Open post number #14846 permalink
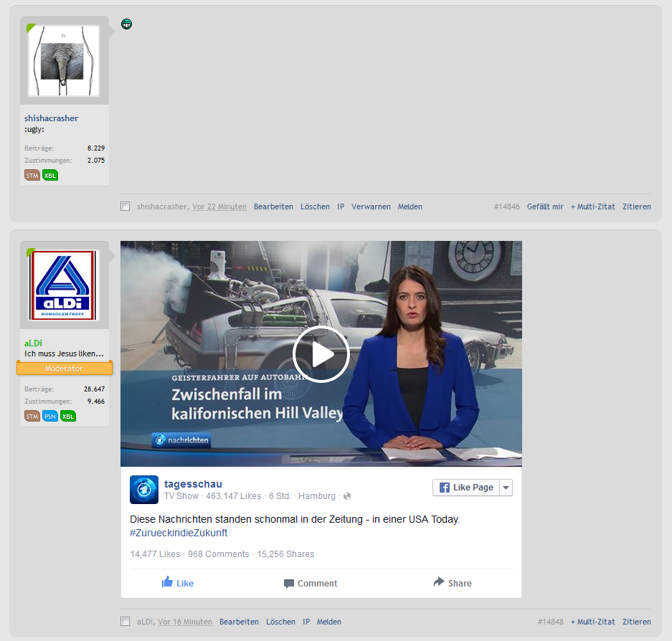672x641 pixels. 506,206
